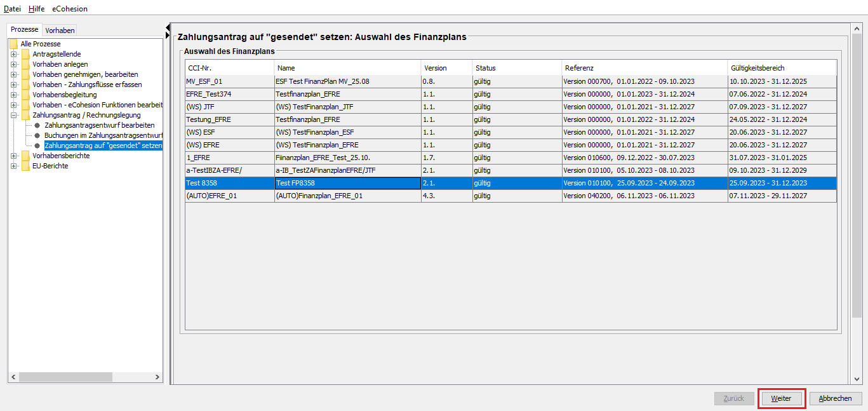The height and width of the screenshot is (411, 868).
Task: Click the Test FP8358 cell
Action: pos(348,183)
